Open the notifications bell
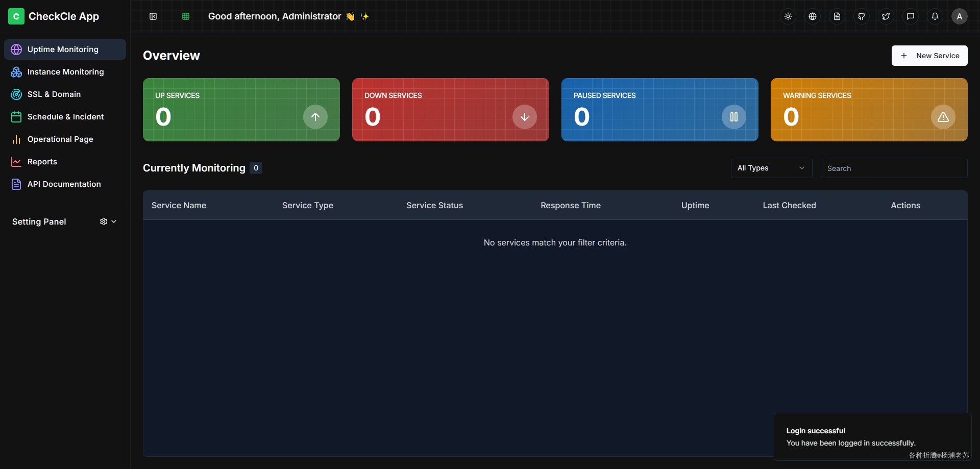This screenshot has height=469, width=980. (935, 16)
